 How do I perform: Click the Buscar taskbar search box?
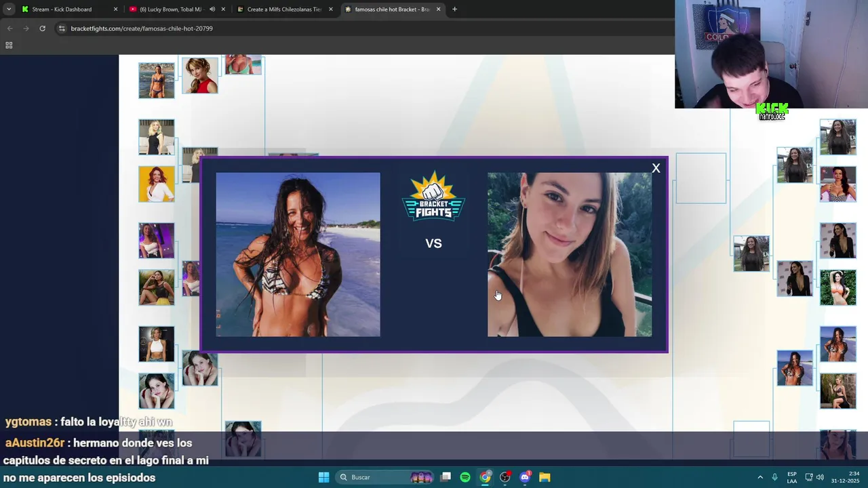[x=385, y=477]
